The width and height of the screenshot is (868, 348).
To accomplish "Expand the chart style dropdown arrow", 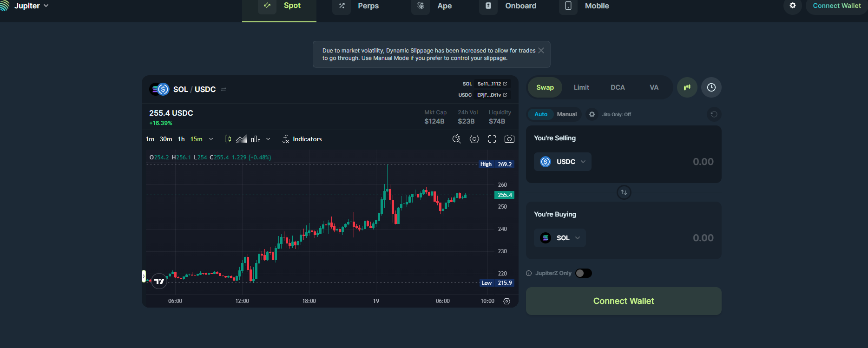I will pos(268,139).
